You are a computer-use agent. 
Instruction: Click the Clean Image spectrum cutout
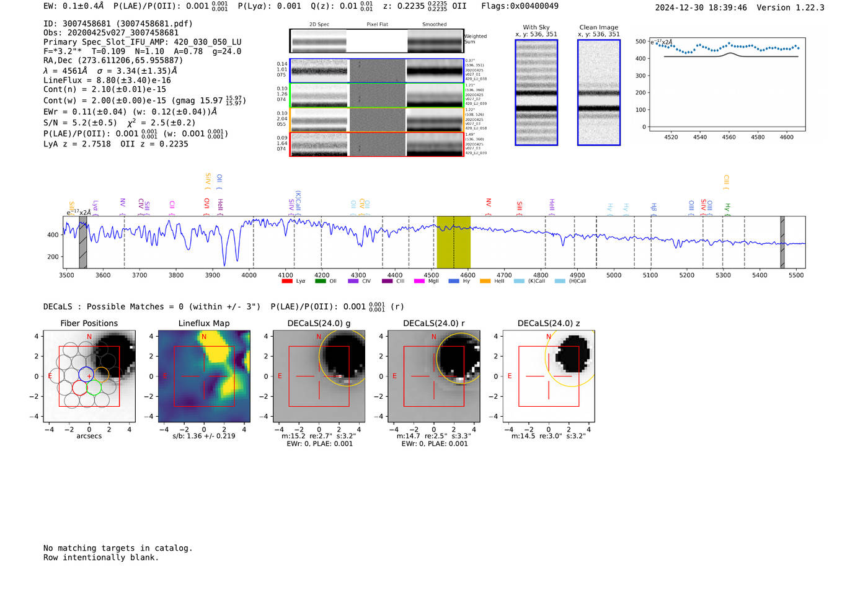[x=599, y=92]
